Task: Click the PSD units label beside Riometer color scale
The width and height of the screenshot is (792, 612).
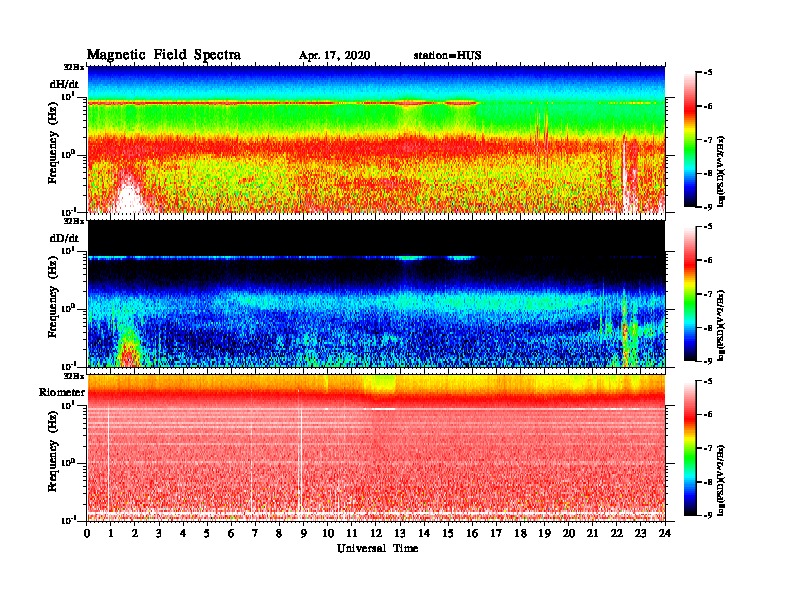Action: tap(721, 480)
